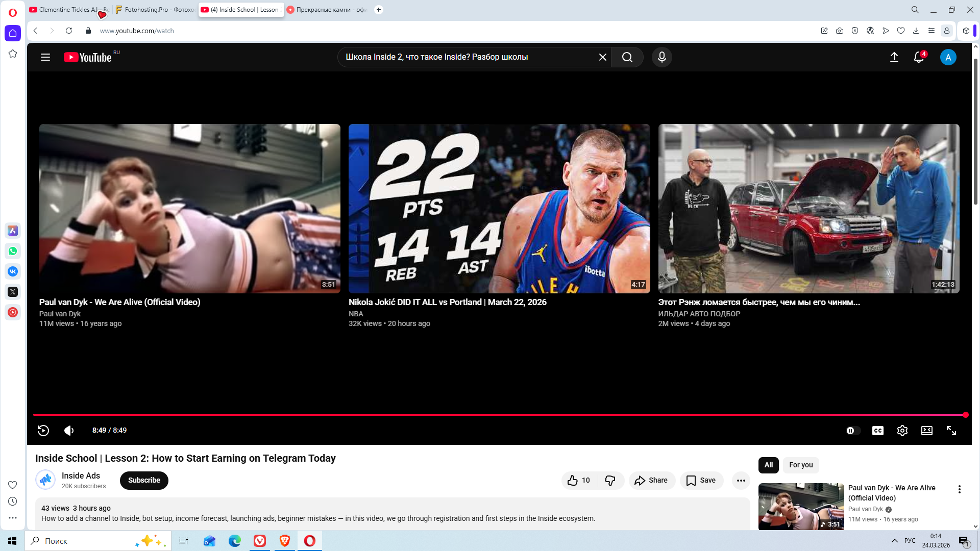Open YouTube notifications bell
The image size is (980, 551).
918,57
